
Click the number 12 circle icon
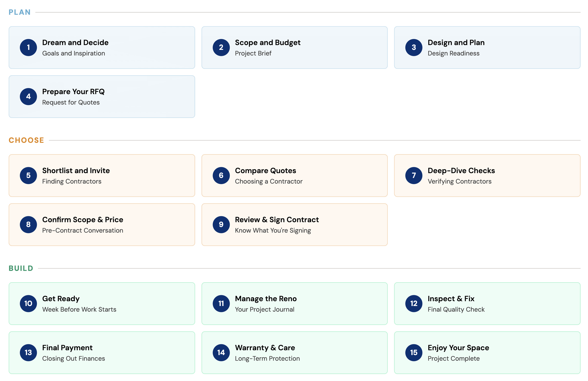413,303
